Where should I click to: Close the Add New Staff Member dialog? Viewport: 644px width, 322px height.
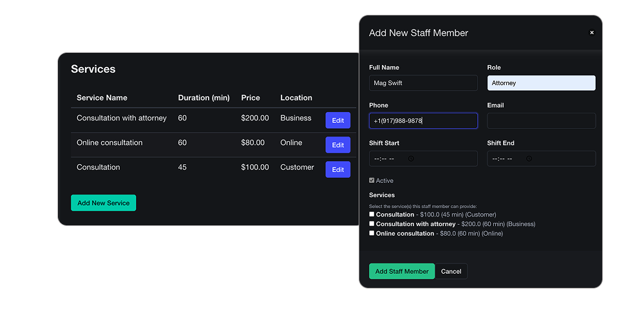coord(592,33)
